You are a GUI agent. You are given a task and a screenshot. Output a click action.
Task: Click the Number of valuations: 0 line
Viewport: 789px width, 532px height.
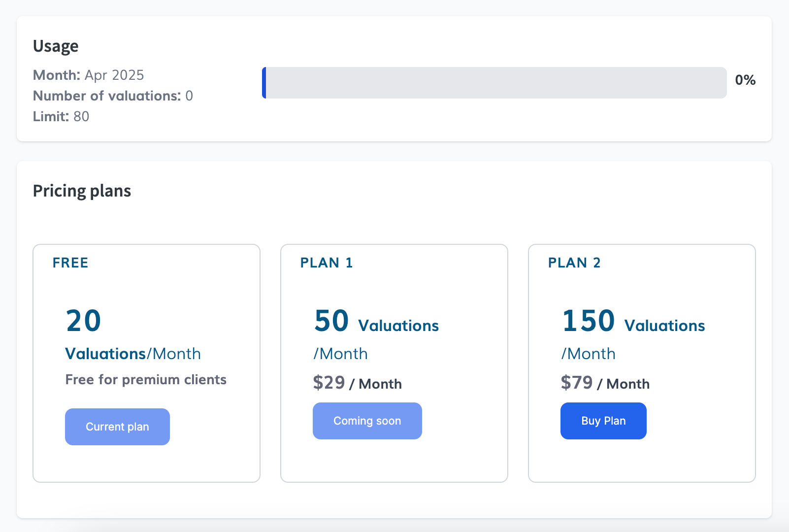[x=113, y=96]
